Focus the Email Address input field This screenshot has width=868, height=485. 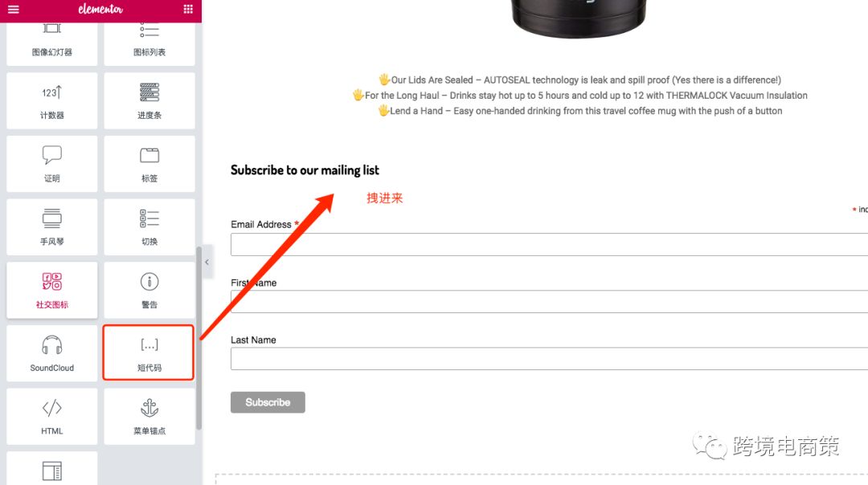(x=549, y=244)
